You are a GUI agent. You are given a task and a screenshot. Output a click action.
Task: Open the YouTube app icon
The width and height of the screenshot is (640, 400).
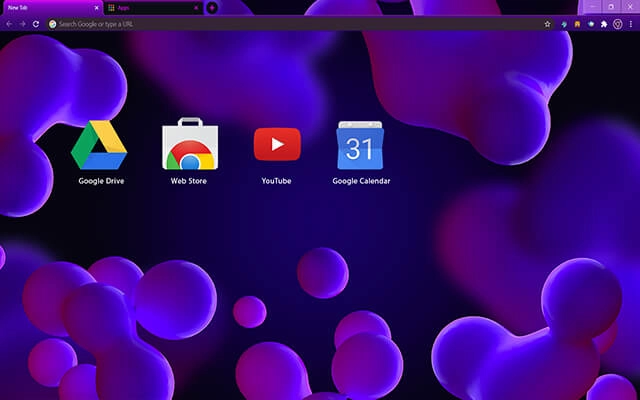277,144
